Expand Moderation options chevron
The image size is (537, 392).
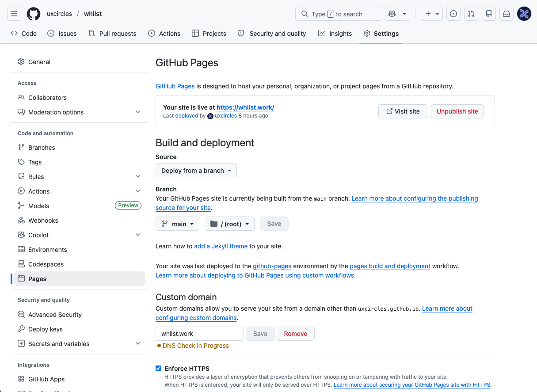(x=138, y=112)
